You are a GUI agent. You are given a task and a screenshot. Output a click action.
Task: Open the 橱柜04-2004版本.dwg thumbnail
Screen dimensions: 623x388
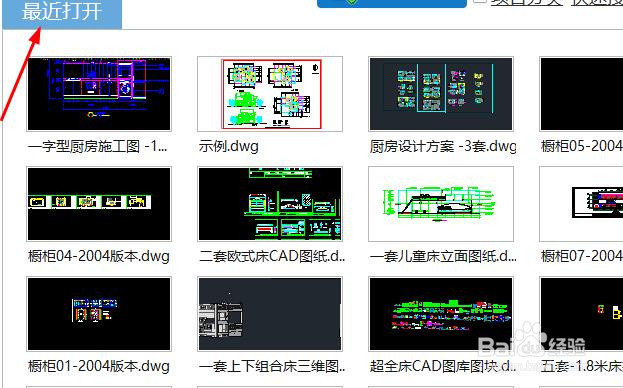tap(99, 204)
